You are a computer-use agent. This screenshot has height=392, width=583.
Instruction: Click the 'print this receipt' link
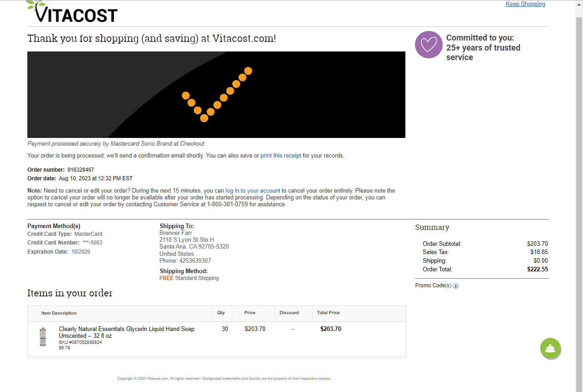[281, 156]
